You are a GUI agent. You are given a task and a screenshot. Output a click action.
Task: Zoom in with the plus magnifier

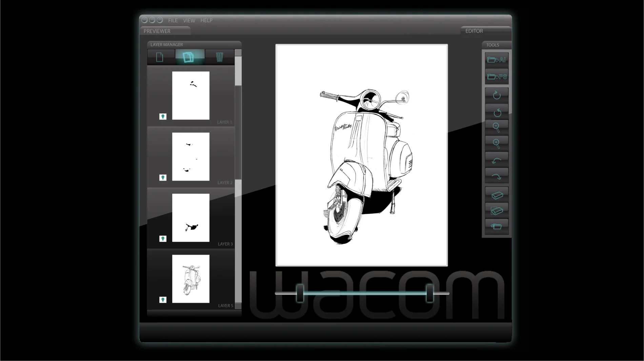497,144
